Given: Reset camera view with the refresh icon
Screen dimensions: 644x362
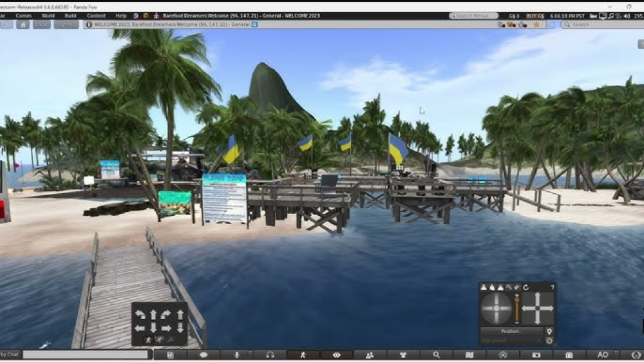Looking at the screenshot, I should pyautogui.click(x=526, y=287).
